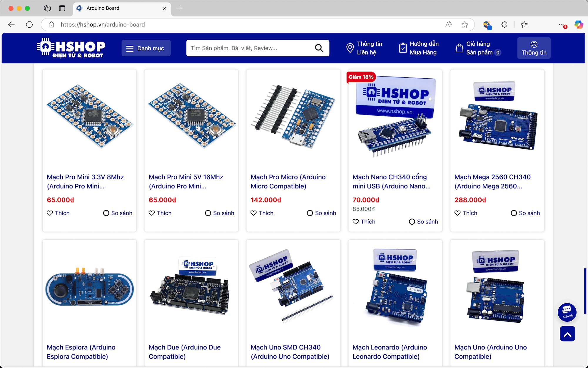This screenshot has height=368, width=588.
Task: Refresh the page with reload icon
Action: coord(29,25)
